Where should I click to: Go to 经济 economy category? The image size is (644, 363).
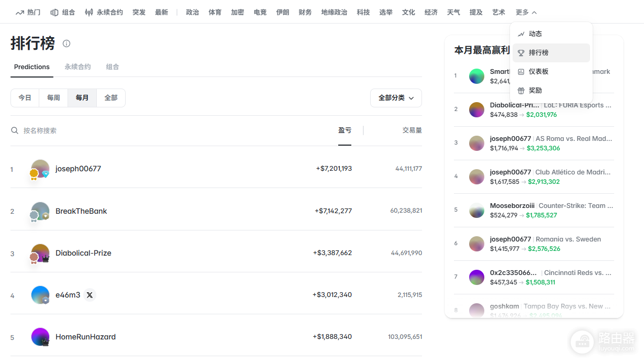pyautogui.click(x=431, y=12)
